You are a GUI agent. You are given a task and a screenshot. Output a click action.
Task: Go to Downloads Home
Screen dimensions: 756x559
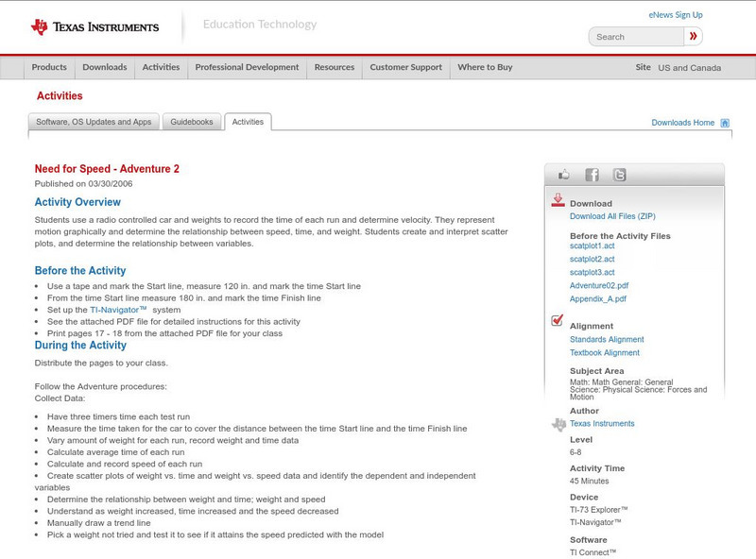682,123
